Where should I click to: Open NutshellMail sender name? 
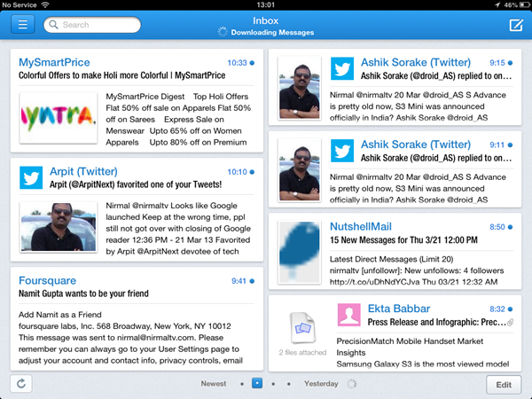click(361, 226)
